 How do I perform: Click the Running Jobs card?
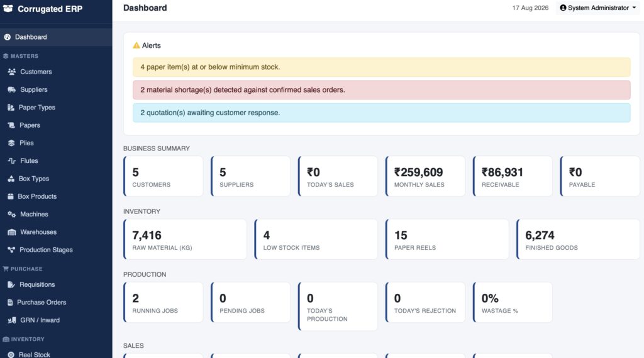pos(164,302)
